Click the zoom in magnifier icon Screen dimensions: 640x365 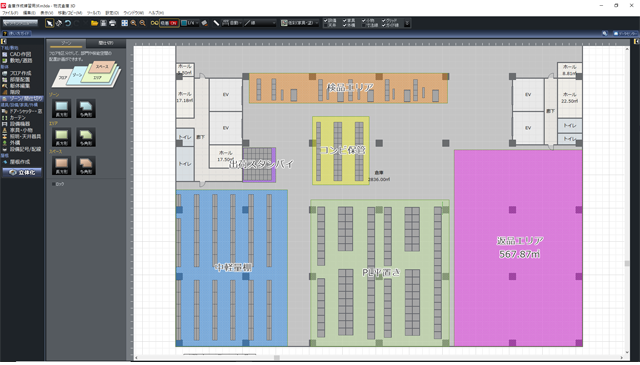pyautogui.click(x=133, y=23)
